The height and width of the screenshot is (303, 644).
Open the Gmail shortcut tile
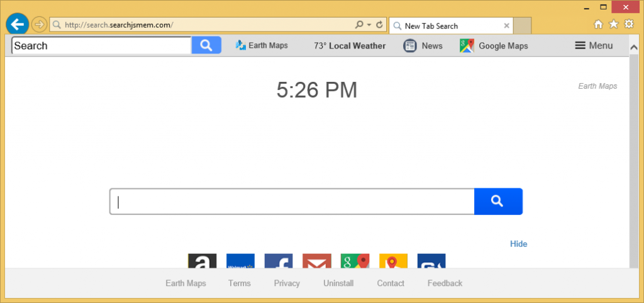pyautogui.click(x=317, y=261)
